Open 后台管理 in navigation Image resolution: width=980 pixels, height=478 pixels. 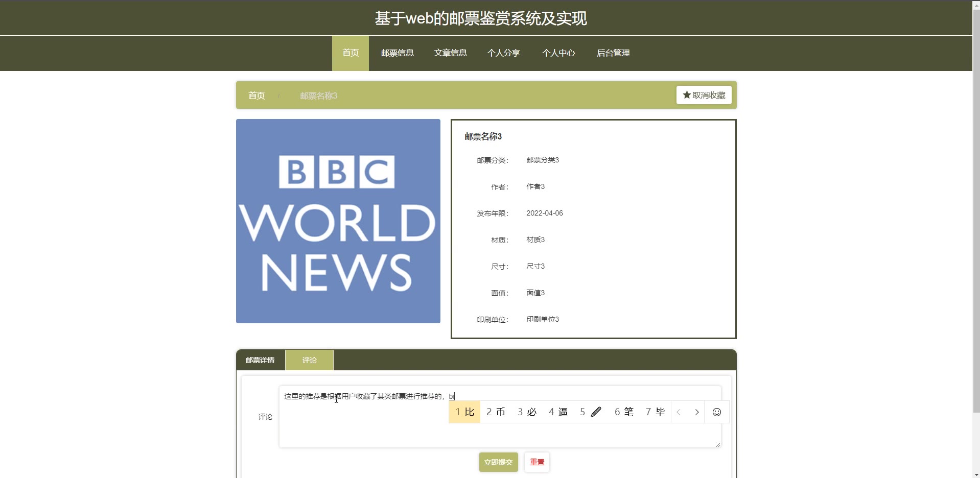tap(613, 53)
